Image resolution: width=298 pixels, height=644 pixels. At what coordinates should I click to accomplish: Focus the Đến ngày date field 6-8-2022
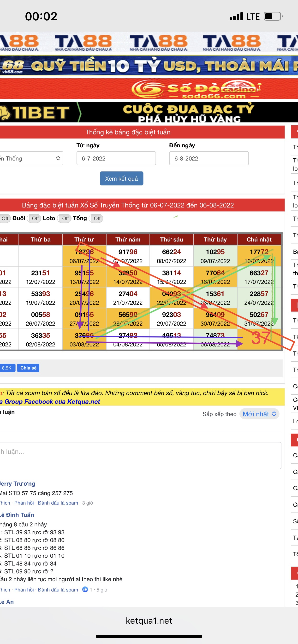(x=209, y=158)
